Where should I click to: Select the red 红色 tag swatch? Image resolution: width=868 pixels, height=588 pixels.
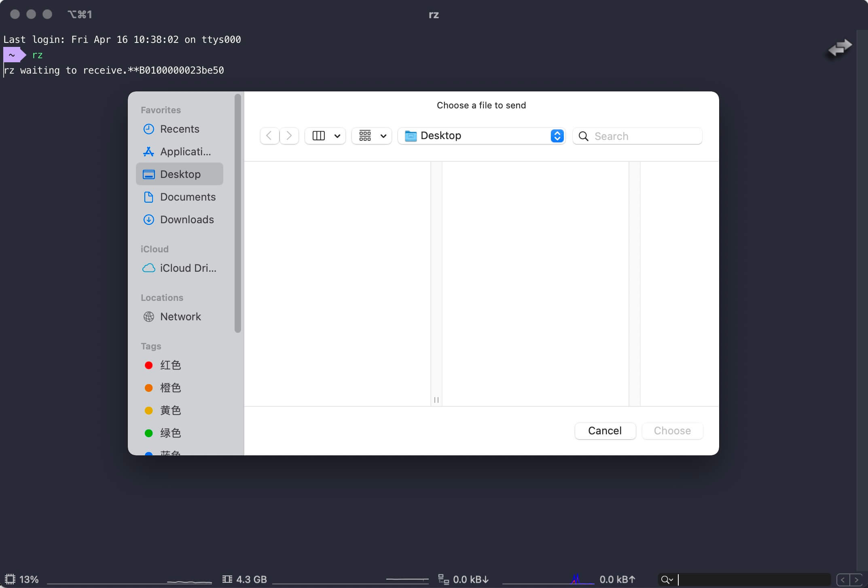148,365
